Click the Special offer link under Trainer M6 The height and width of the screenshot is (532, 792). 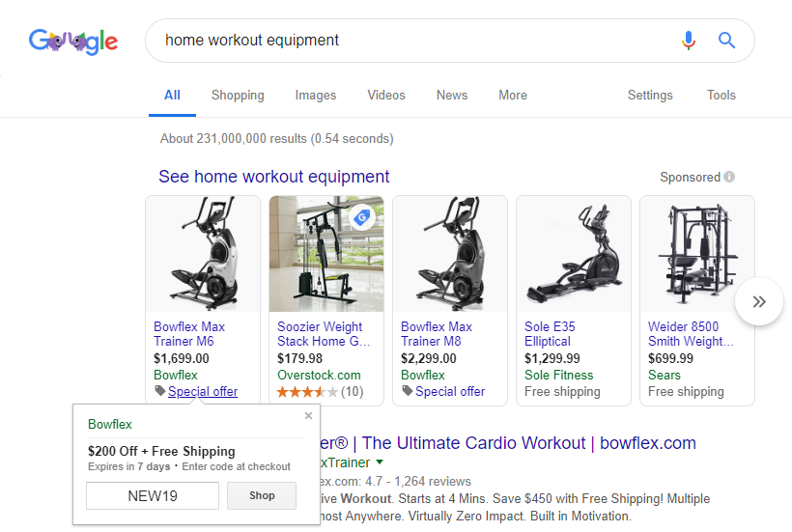(203, 391)
